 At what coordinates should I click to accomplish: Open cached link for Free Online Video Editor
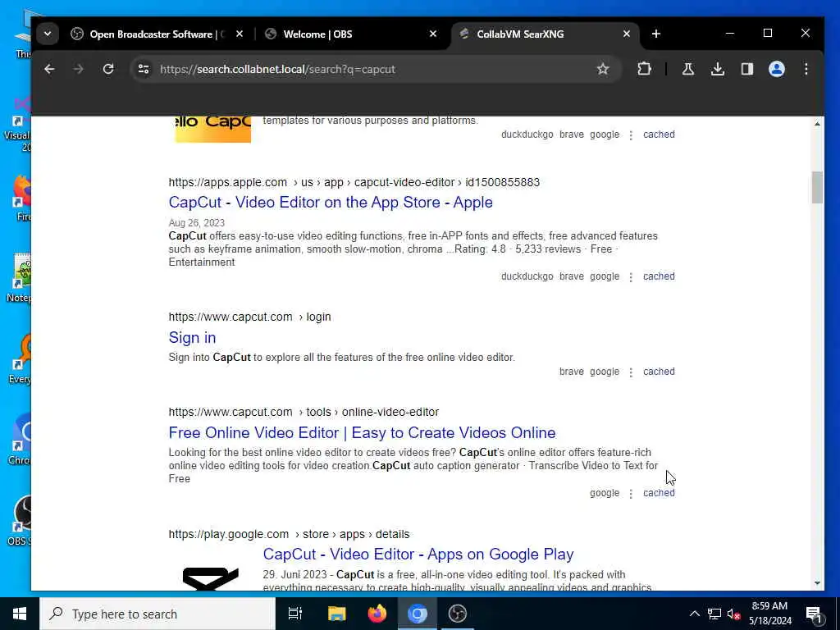[659, 493]
